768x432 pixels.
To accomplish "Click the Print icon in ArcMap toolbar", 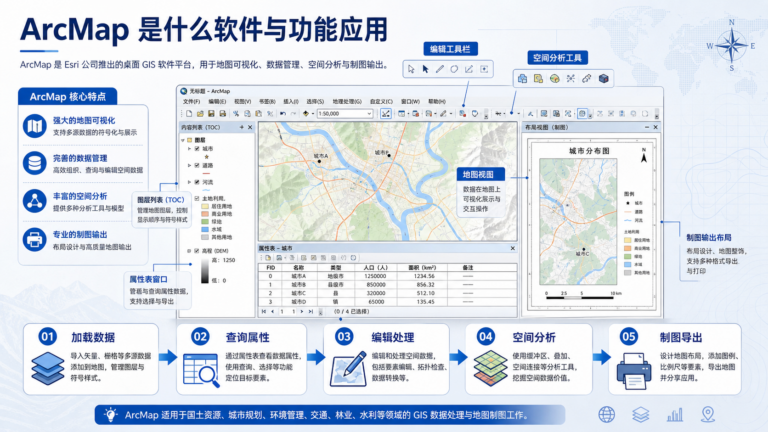I will [x=222, y=114].
